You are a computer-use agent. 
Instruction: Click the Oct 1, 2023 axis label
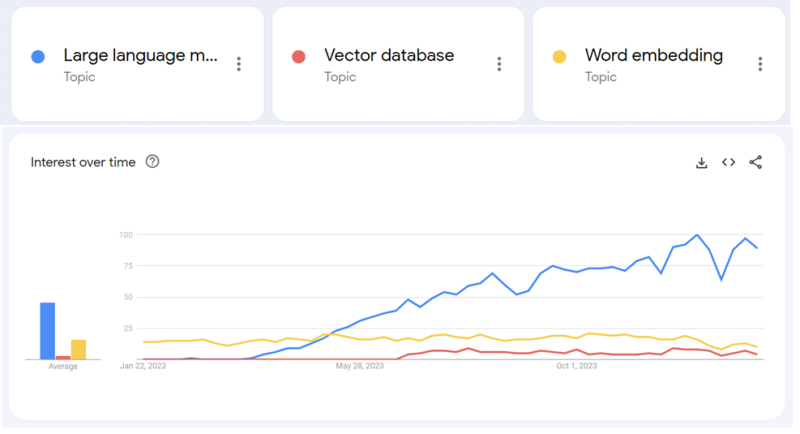(577, 366)
